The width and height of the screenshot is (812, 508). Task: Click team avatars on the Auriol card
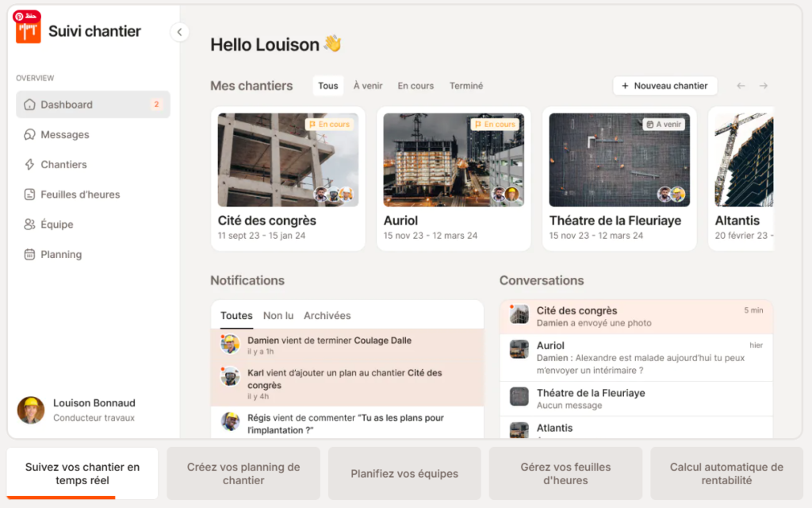point(506,194)
